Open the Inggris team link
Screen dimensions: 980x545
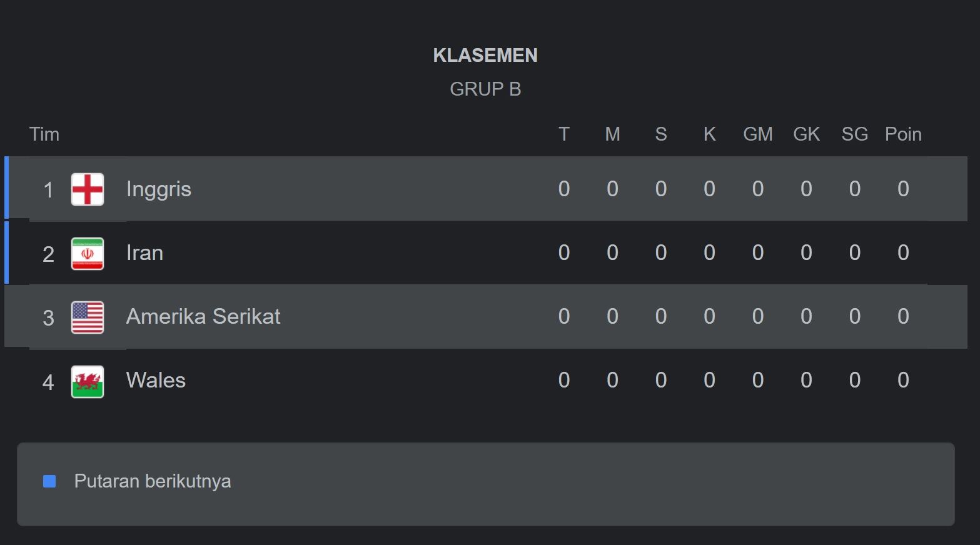coord(159,189)
